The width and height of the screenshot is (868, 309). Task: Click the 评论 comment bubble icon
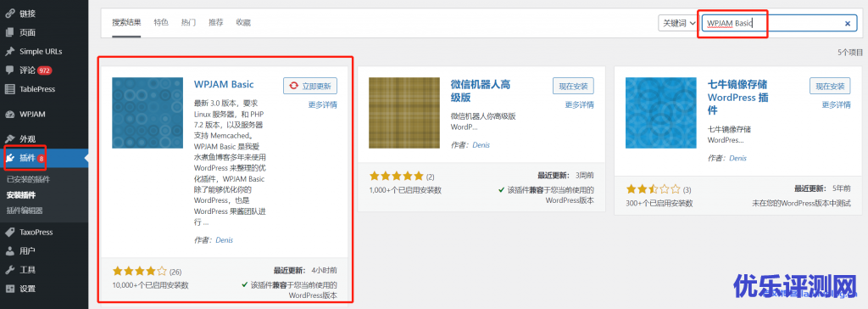pos(9,70)
